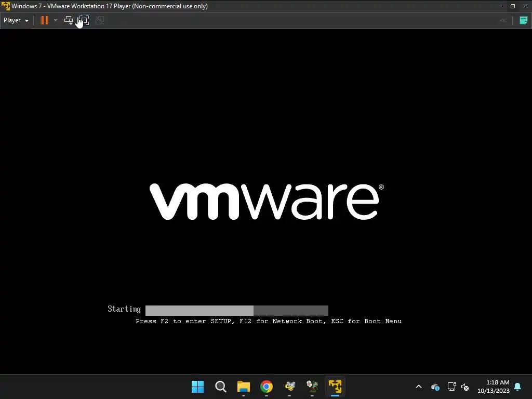
Task: Minimize the VMware Player window
Action: pyautogui.click(x=500, y=6)
